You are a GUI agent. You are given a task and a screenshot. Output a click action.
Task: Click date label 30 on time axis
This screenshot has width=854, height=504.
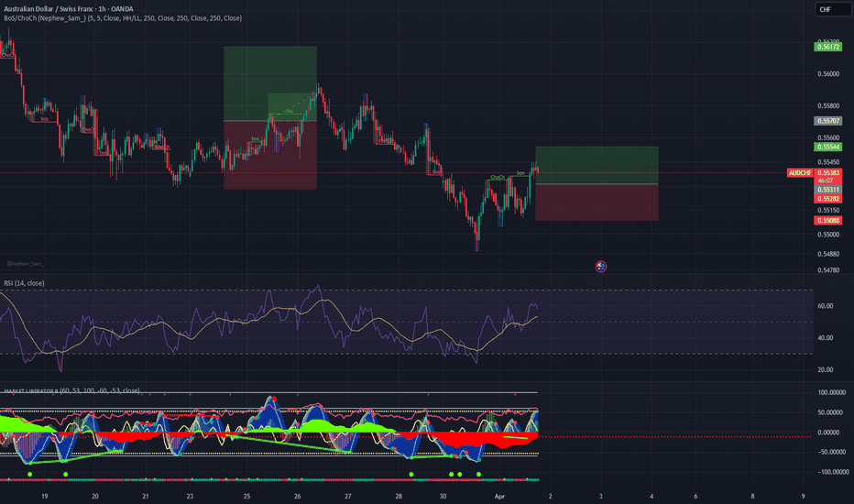tap(443, 497)
